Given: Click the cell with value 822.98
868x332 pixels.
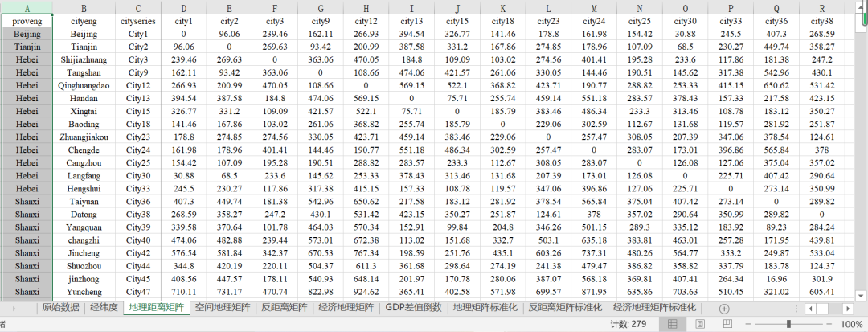Looking at the screenshot, I should click(321, 292).
